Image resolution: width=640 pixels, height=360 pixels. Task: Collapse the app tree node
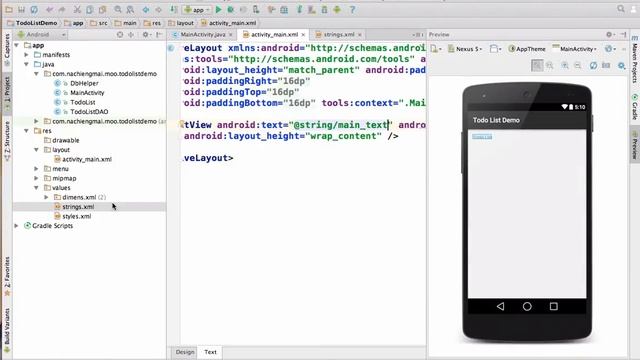tap(17, 45)
